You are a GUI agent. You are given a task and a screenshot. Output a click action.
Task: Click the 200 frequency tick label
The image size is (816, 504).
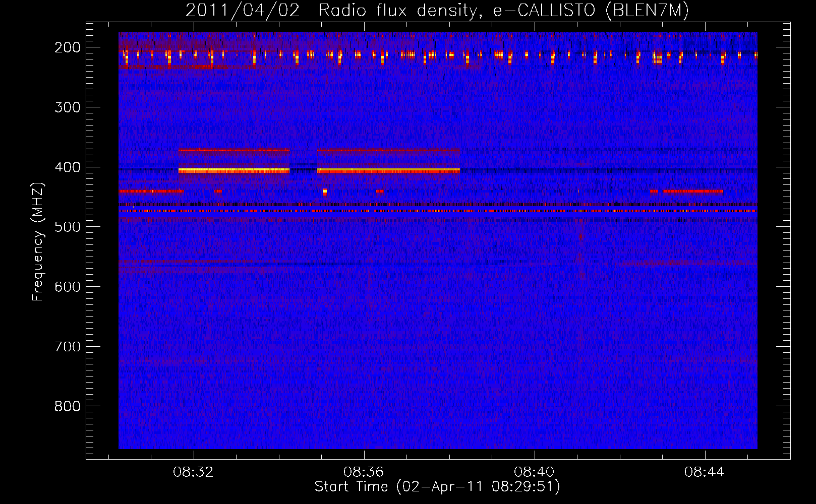tap(68, 47)
